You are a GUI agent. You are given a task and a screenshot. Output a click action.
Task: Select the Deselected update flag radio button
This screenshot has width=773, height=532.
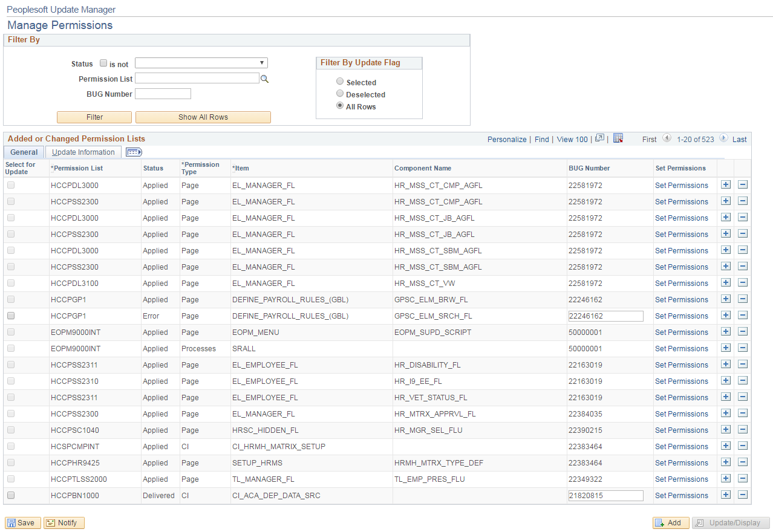point(339,93)
